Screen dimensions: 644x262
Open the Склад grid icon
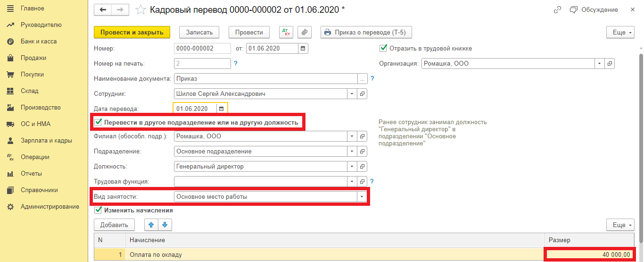click(x=10, y=91)
